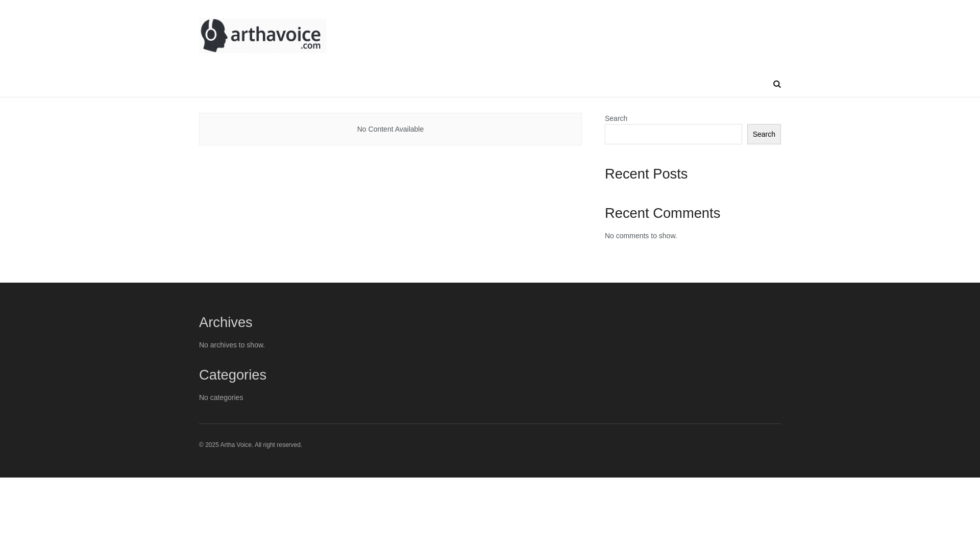
Task: Select 'No comments to show.' text
Action: [x=641, y=236]
